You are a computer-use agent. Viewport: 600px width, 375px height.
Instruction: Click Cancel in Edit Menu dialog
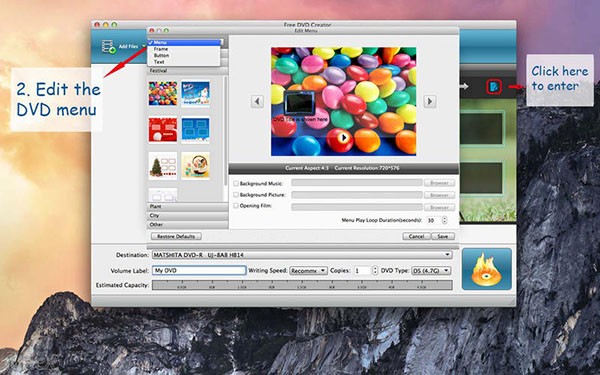416,236
